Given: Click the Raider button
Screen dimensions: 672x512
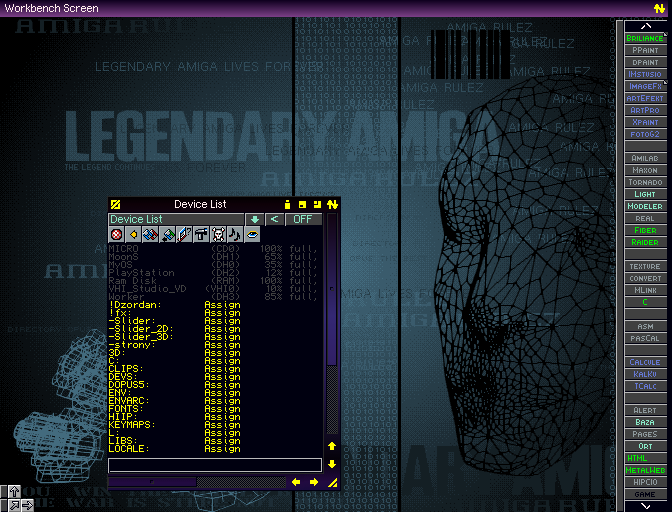Looking at the screenshot, I should coord(645,242).
